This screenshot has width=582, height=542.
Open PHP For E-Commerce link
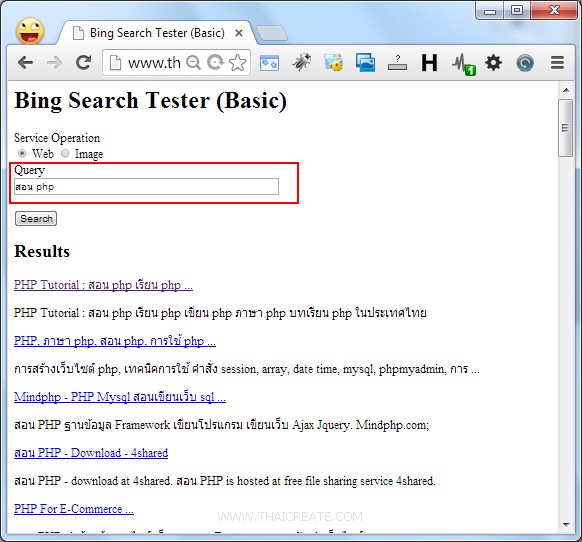point(74,509)
